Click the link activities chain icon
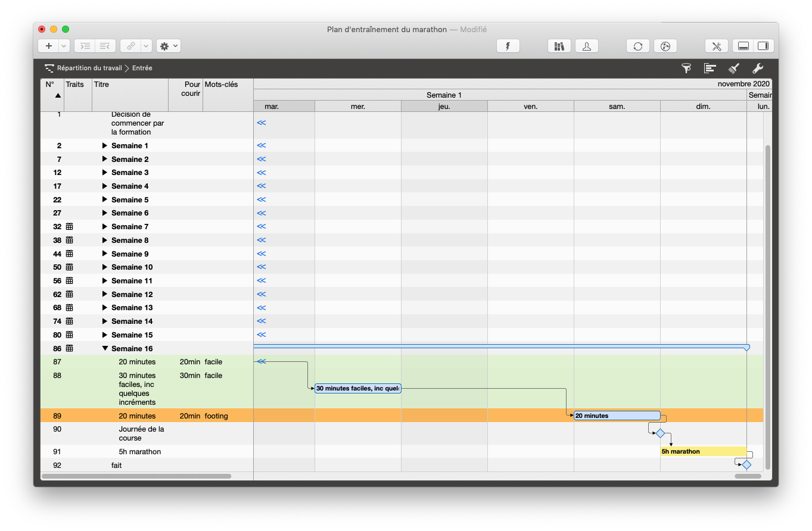 click(x=130, y=46)
